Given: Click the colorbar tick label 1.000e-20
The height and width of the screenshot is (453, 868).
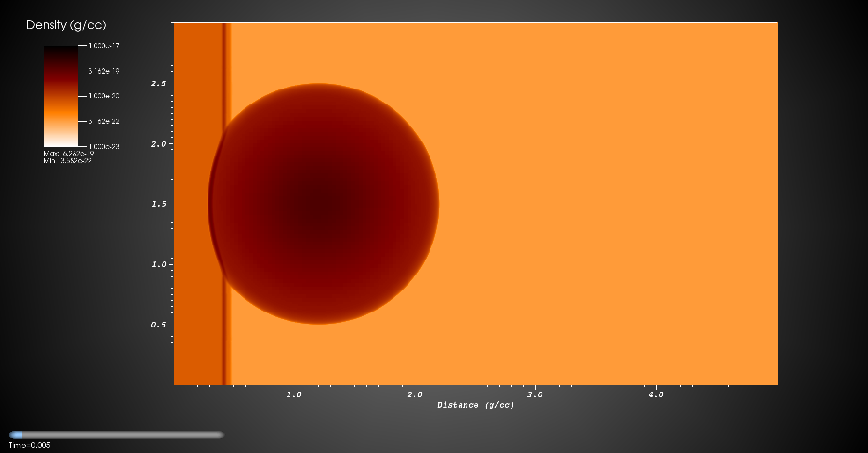Looking at the screenshot, I should (x=104, y=96).
